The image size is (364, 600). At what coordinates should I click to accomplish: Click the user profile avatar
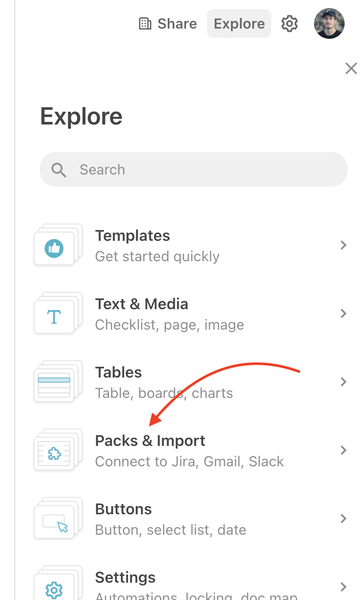pos(329,23)
